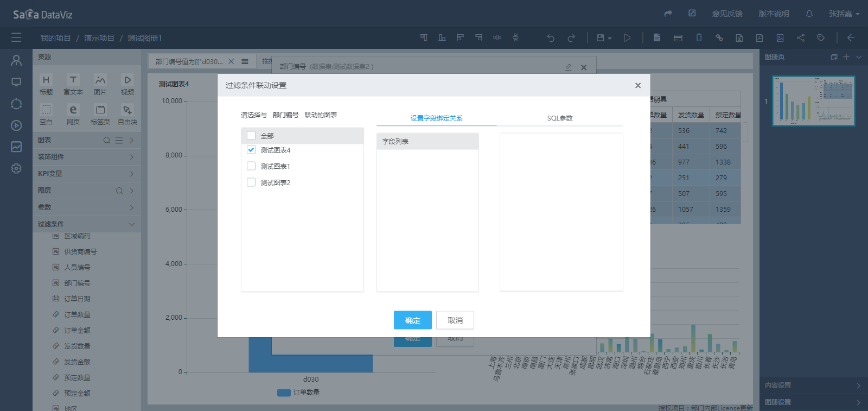This screenshot has width=868, height=411.
Task: Expand the 内容设置 panel
Action: [x=813, y=385]
